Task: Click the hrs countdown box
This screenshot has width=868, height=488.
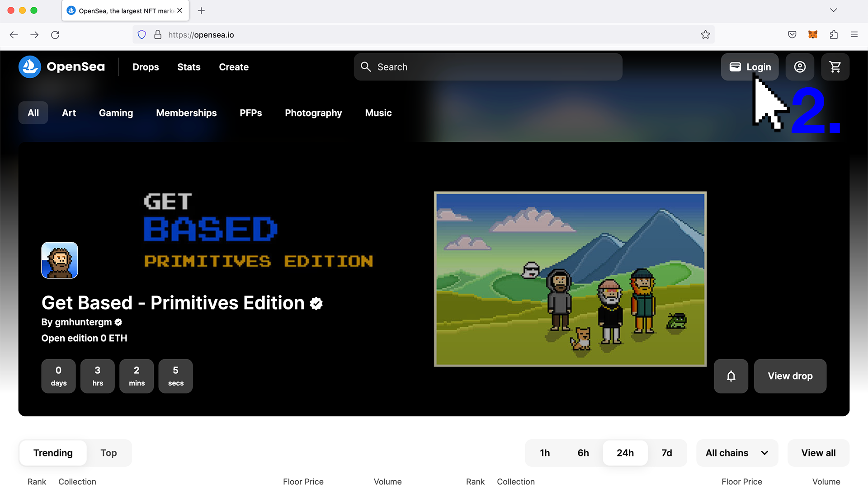Action: point(98,376)
